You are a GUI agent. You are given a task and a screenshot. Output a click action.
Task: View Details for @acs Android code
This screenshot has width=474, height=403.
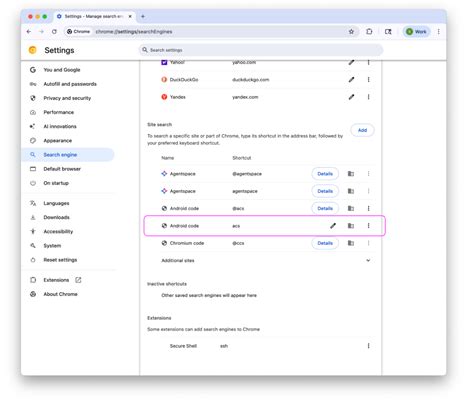pyautogui.click(x=325, y=208)
